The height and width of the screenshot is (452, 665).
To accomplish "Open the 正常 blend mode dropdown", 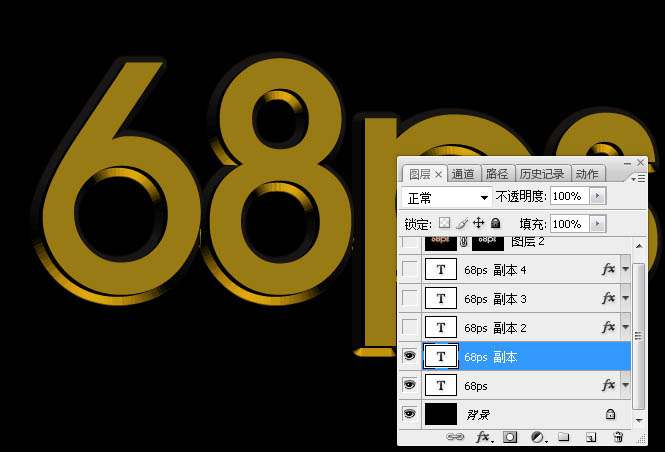I will tap(447, 197).
